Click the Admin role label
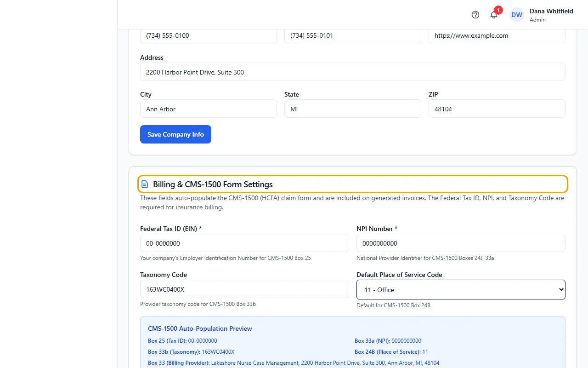 click(537, 20)
